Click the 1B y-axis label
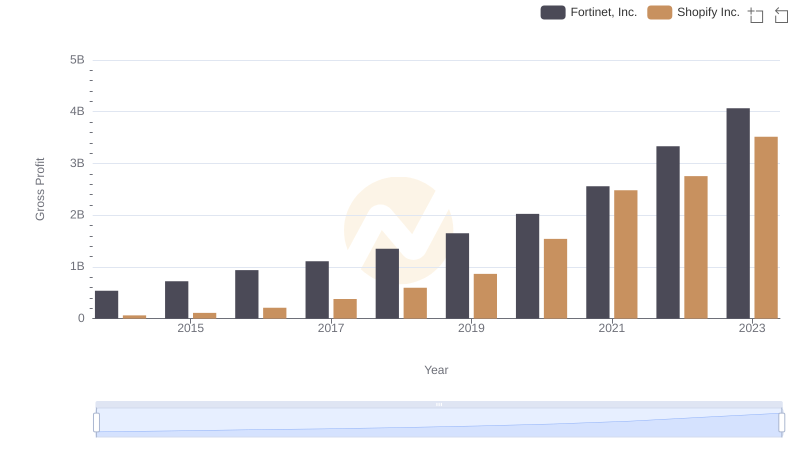The image size is (800, 461). 77,266
